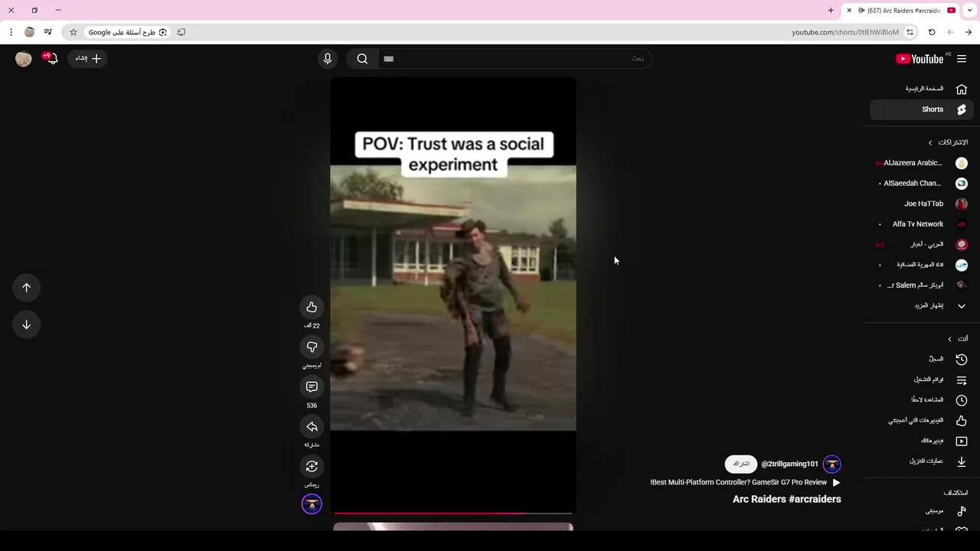The height and width of the screenshot is (551, 980).
Task: Like the Short with thumbs up
Action: tap(312, 307)
